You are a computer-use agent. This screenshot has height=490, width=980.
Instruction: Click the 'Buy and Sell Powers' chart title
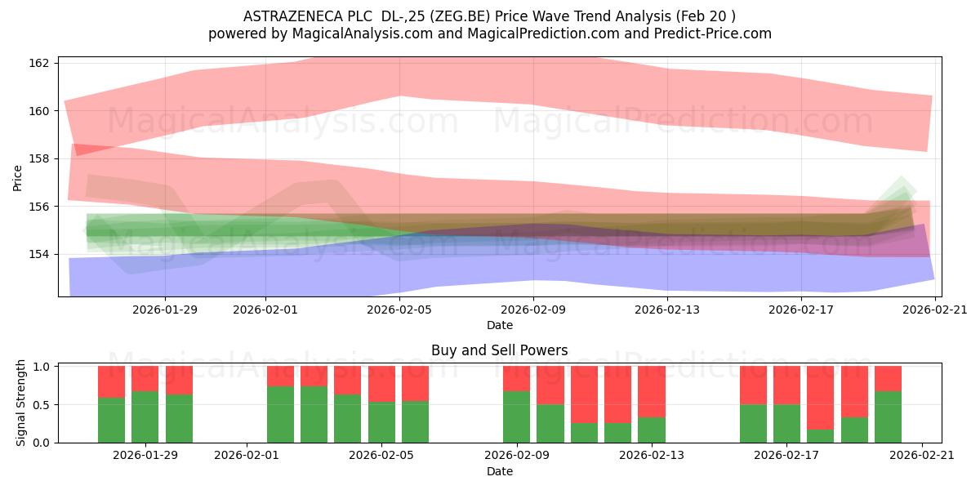point(500,350)
